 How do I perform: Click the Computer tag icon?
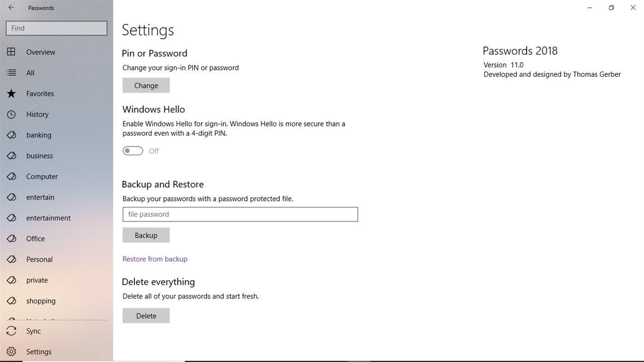pos(11,176)
